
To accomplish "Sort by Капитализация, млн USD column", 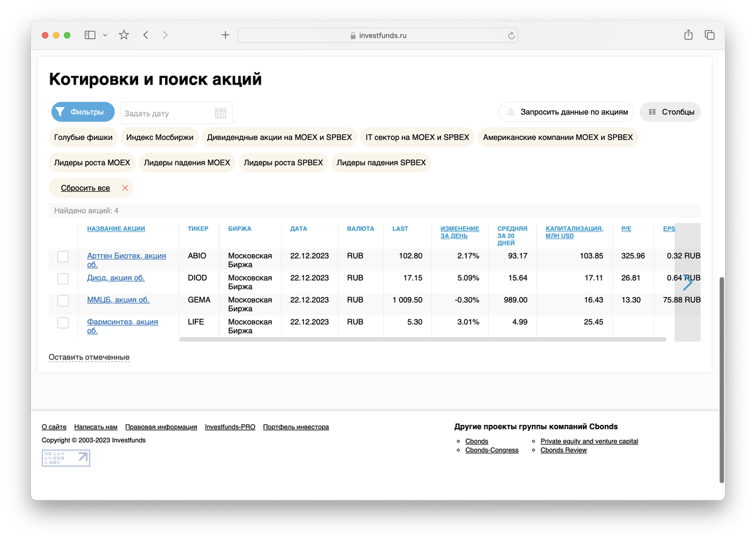I will (x=575, y=232).
